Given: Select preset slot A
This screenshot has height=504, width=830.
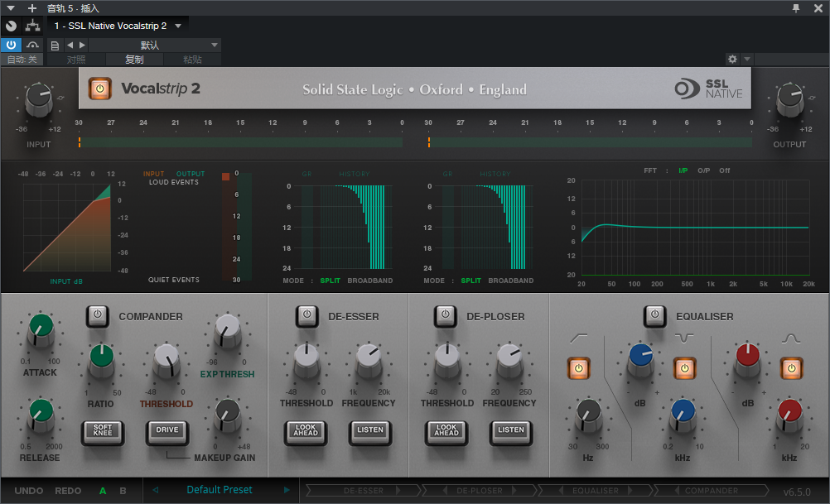Looking at the screenshot, I should (x=103, y=491).
